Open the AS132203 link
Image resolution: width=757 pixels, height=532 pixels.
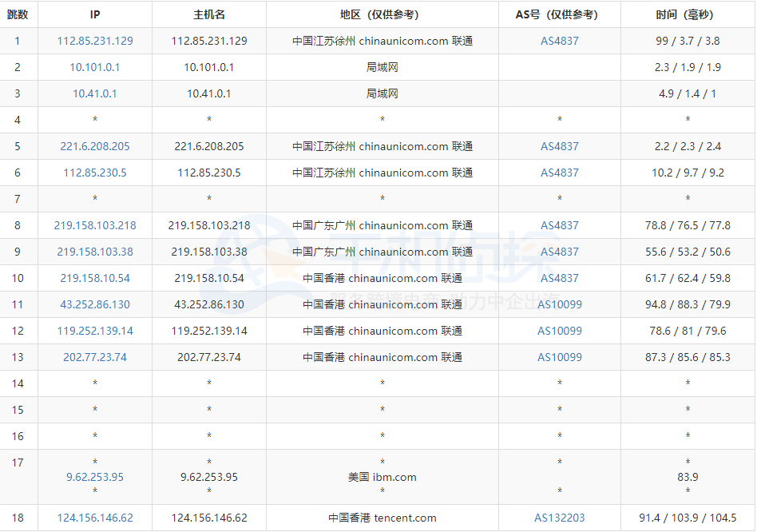pyautogui.click(x=559, y=518)
